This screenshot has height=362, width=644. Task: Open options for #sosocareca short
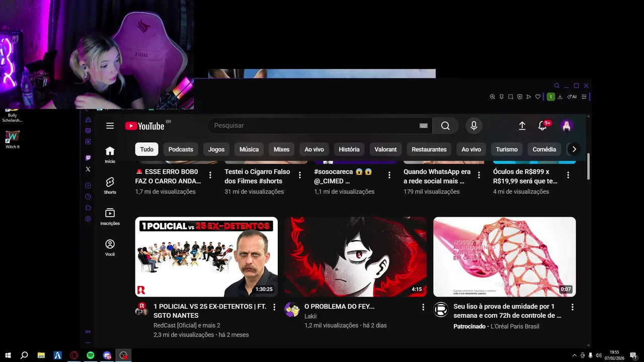click(x=389, y=175)
